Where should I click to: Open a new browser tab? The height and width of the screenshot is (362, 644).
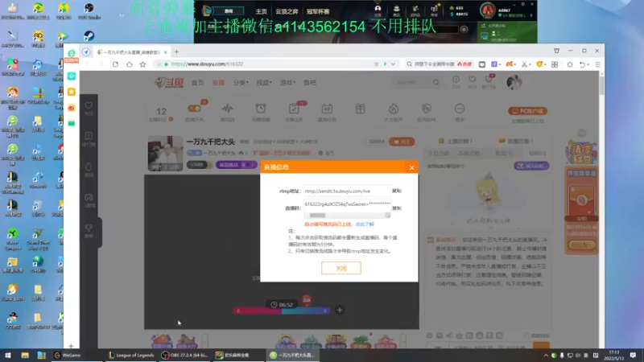[x=176, y=52]
